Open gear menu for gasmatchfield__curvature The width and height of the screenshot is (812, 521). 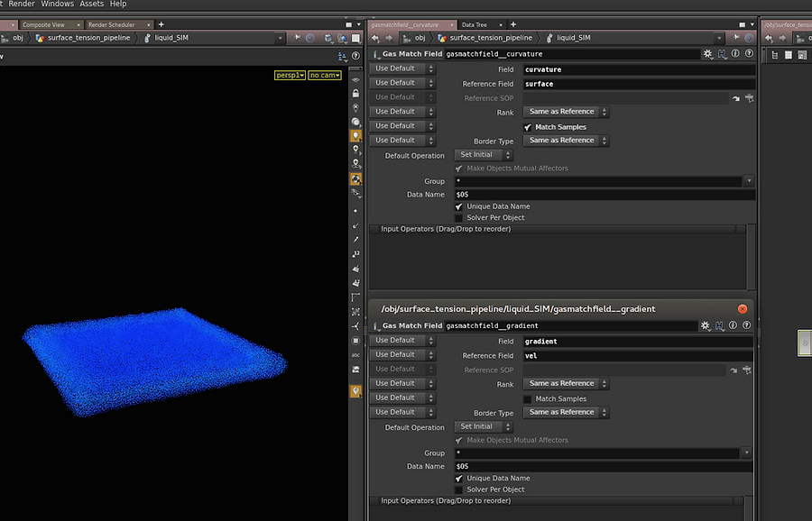[708, 54]
